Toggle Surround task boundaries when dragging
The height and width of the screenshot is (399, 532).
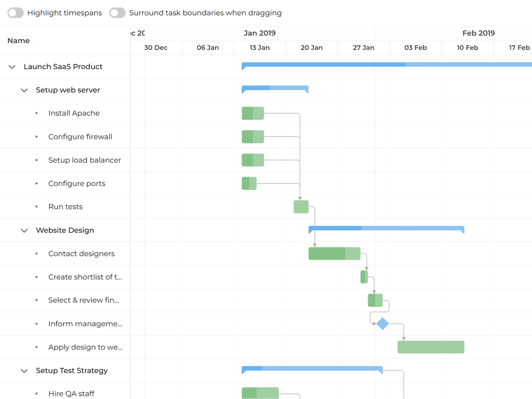[x=117, y=13]
